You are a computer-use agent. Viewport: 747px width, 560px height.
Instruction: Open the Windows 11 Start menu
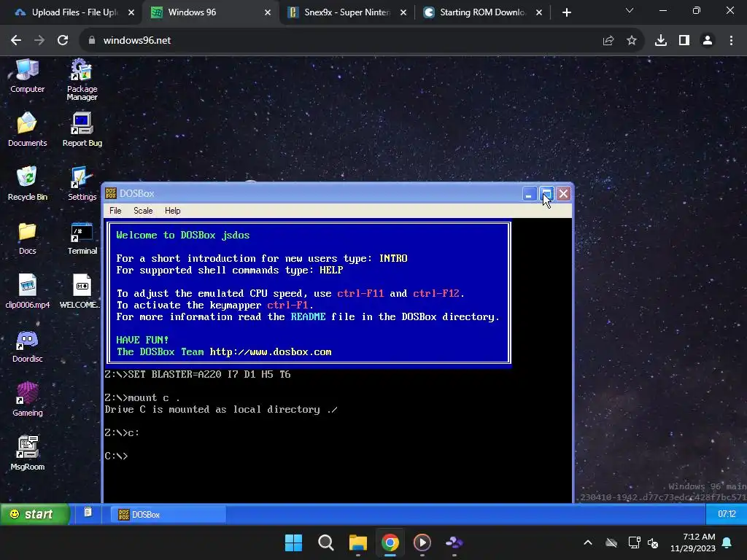(293, 542)
